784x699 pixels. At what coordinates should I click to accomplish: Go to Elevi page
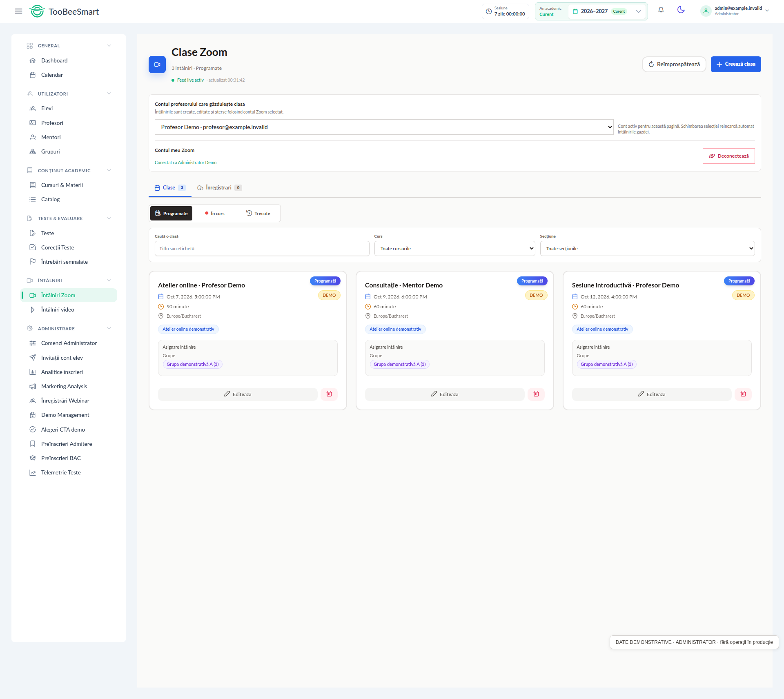(69, 108)
